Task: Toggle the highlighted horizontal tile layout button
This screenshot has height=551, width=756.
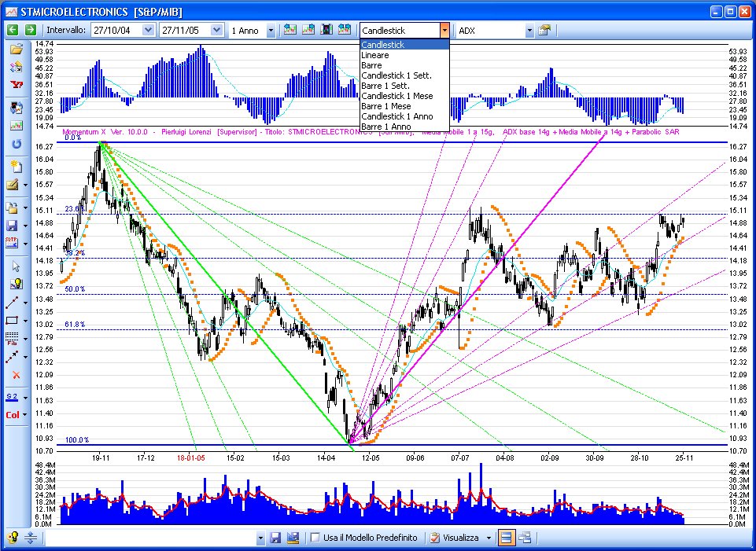Action: coord(506,538)
